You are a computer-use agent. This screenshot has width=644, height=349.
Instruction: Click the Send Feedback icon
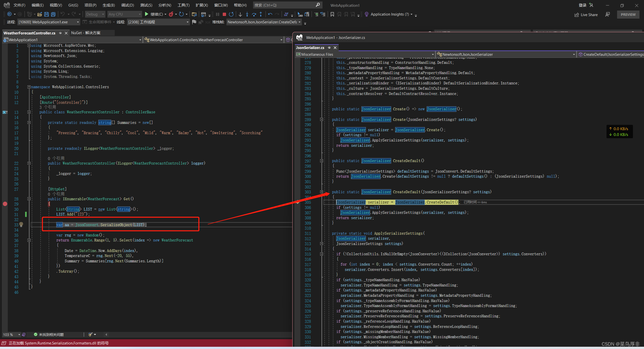608,15
